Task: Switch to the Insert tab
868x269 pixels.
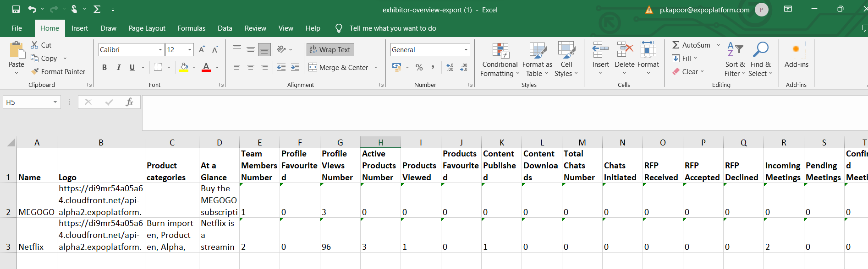Action: (x=79, y=28)
